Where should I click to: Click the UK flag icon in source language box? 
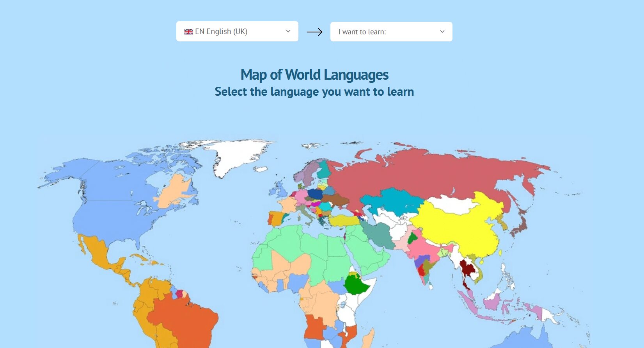coord(188,32)
